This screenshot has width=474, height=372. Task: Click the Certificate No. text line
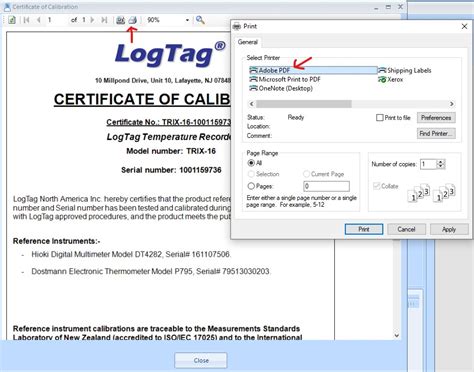(x=168, y=122)
